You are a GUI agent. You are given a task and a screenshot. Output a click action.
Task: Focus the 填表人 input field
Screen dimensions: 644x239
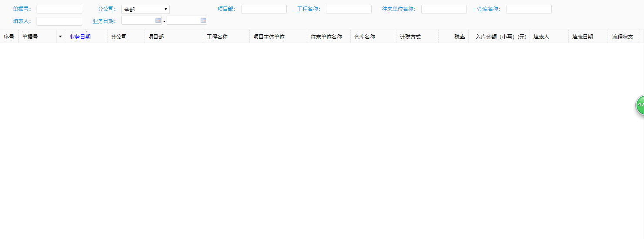click(x=59, y=21)
